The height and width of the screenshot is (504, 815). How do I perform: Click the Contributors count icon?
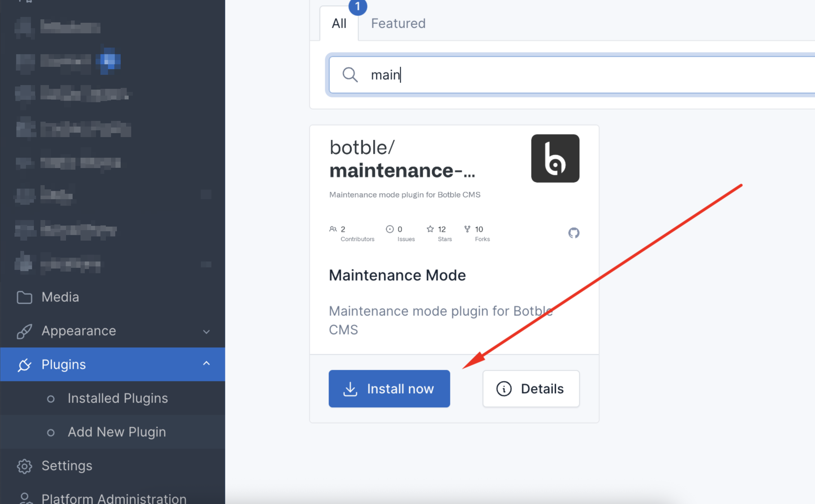[x=333, y=229]
